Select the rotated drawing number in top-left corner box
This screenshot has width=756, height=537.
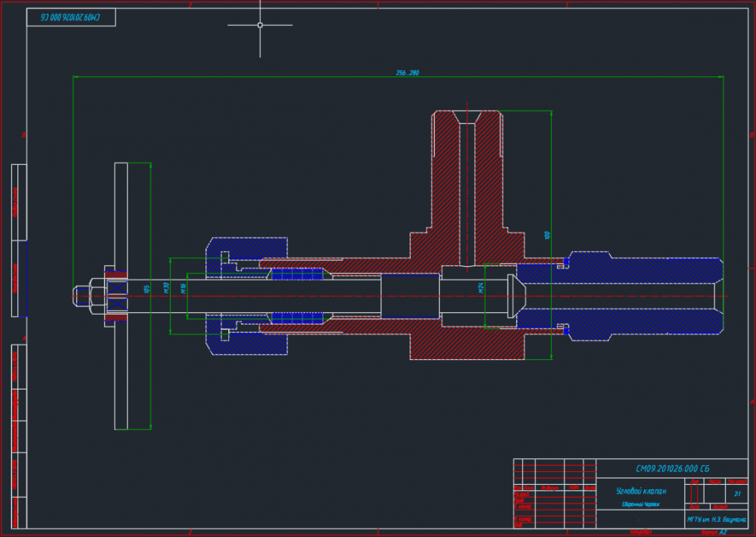(x=72, y=17)
